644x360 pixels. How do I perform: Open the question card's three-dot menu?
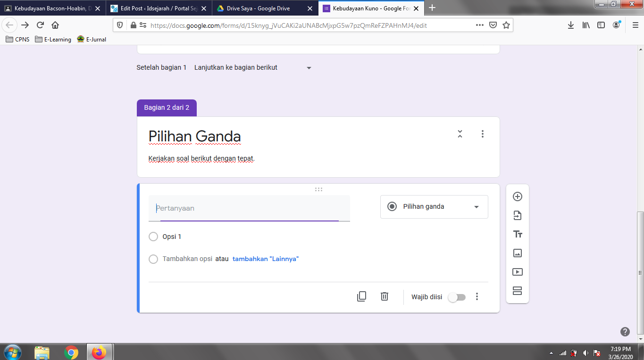[x=477, y=296]
